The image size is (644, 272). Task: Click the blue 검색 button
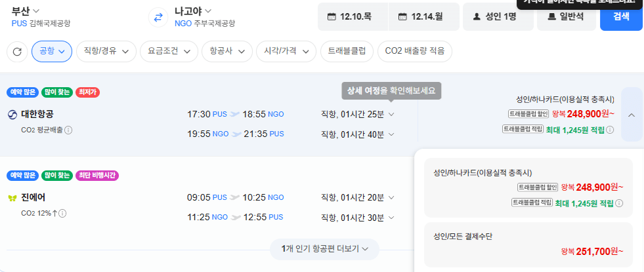click(x=621, y=16)
